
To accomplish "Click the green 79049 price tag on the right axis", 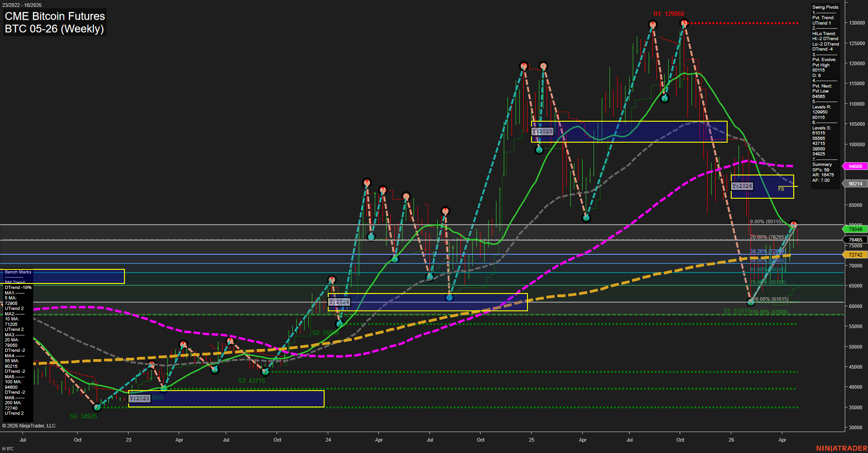I will pos(855,229).
